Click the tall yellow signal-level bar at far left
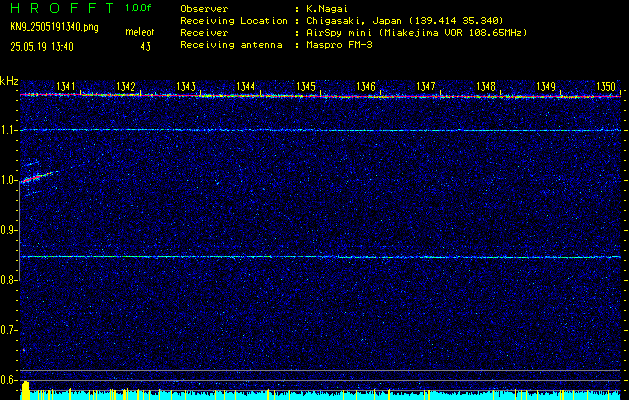This screenshot has width=629, height=400. coord(25,390)
